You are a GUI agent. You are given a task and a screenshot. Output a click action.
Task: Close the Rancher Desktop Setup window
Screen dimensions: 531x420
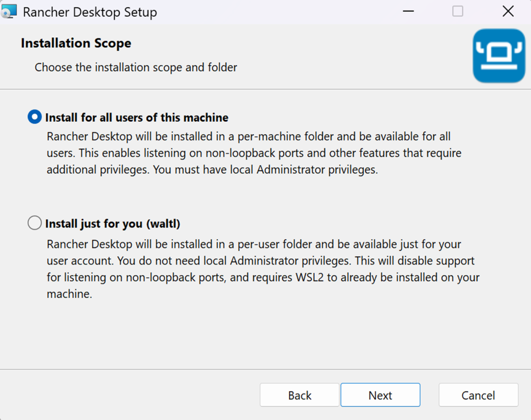pyautogui.click(x=508, y=12)
